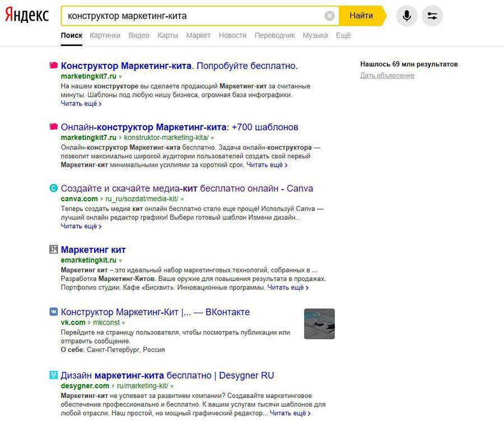Clear the search query with the X icon
Image resolution: width=504 pixels, height=424 pixels.
(330, 16)
